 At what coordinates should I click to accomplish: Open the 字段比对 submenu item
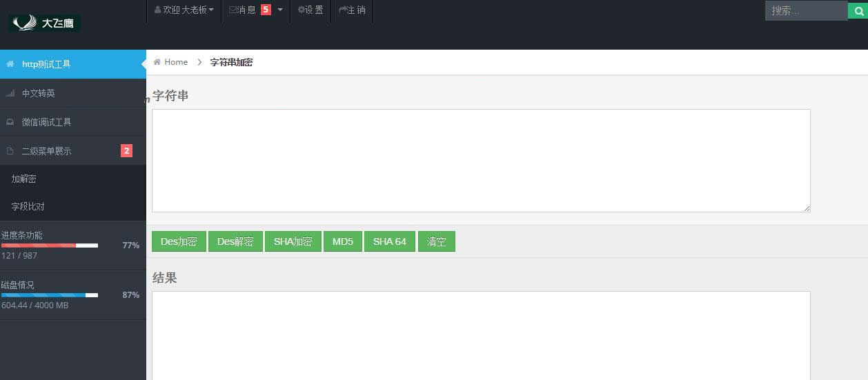click(x=73, y=207)
